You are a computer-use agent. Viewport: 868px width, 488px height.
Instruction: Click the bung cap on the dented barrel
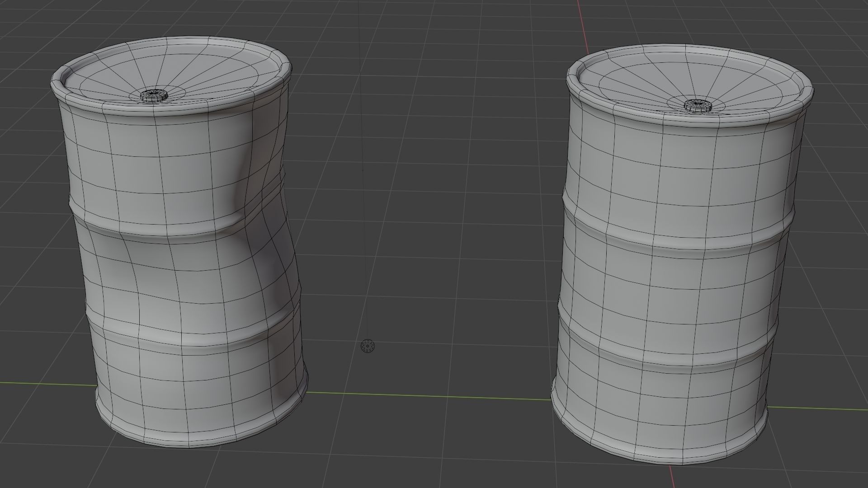tap(154, 95)
